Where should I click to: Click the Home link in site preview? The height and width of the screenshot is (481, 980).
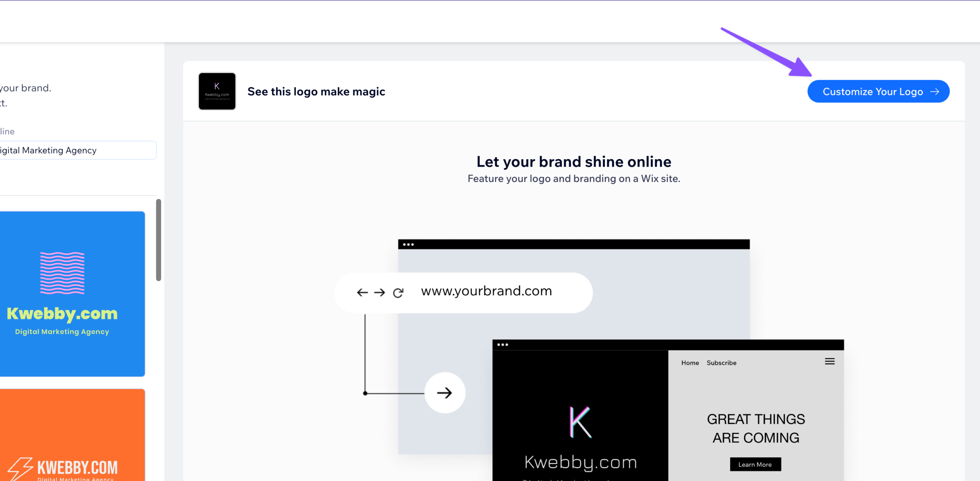(x=690, y=363)
